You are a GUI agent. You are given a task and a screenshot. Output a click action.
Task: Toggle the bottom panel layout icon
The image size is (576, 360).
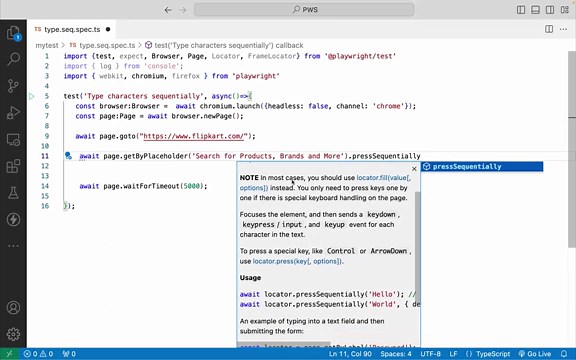[x=535, y=10]
